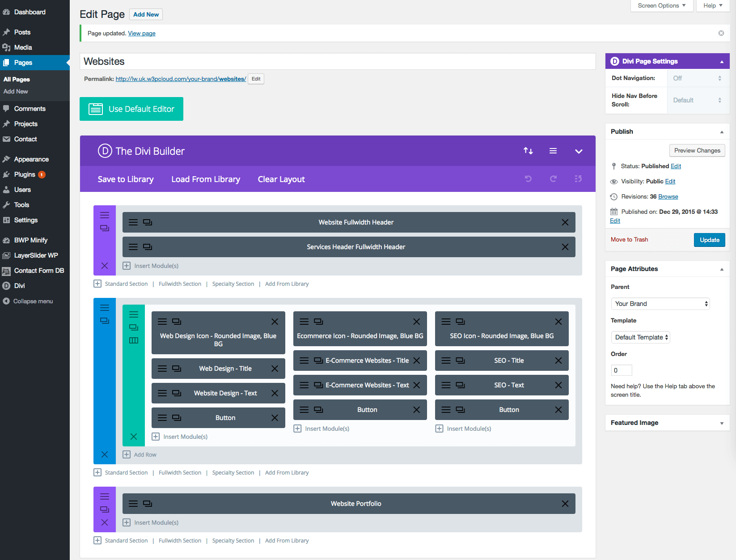Dismiss the Page updated notice

click(721, 33)
